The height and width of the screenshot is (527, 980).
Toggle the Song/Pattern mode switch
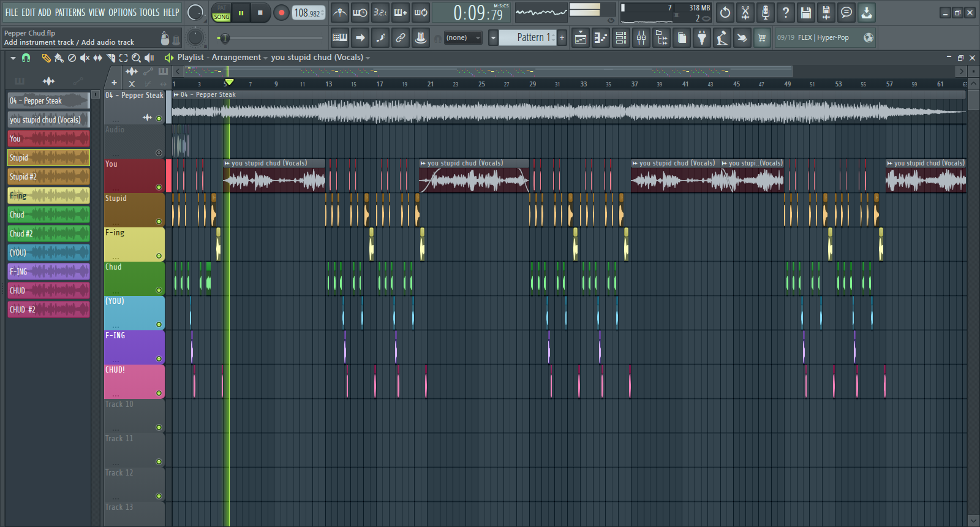(221, 13)
